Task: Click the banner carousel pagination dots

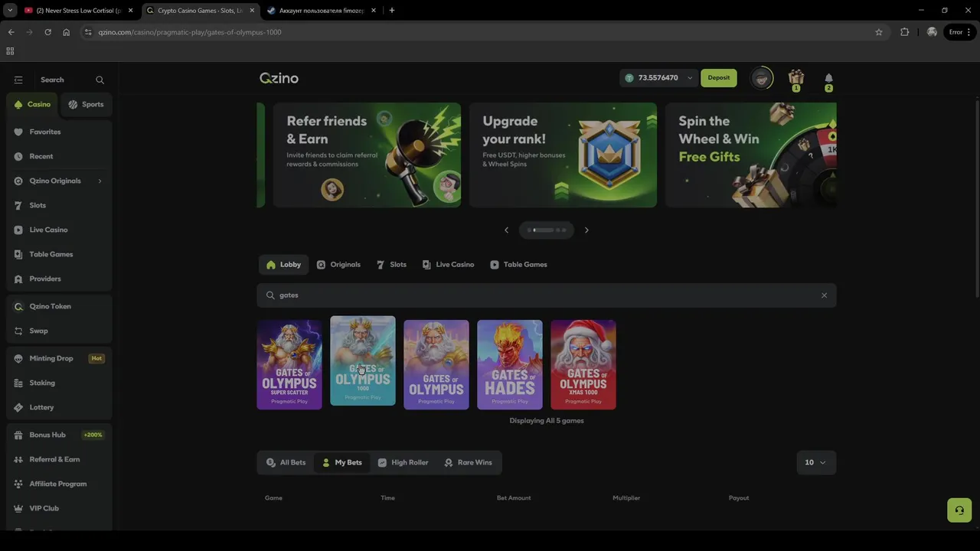Action: pyautogui.click(x=547, y=230)
